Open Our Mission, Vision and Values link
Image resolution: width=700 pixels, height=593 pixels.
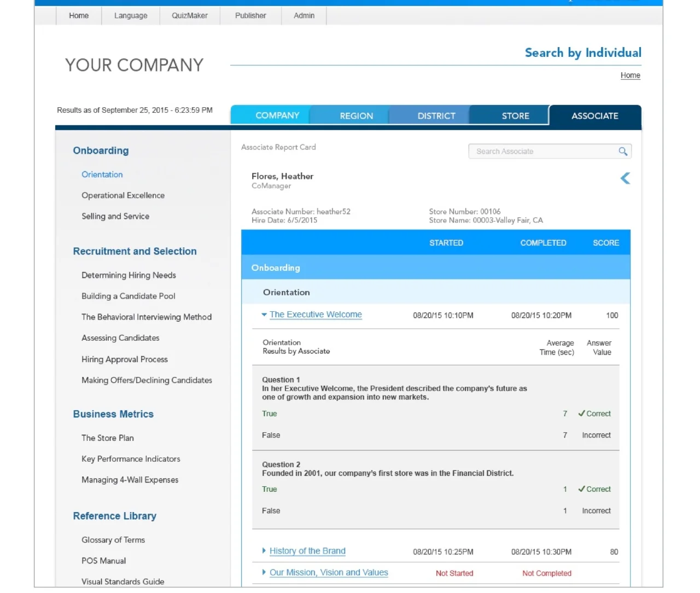pos(329,572)
